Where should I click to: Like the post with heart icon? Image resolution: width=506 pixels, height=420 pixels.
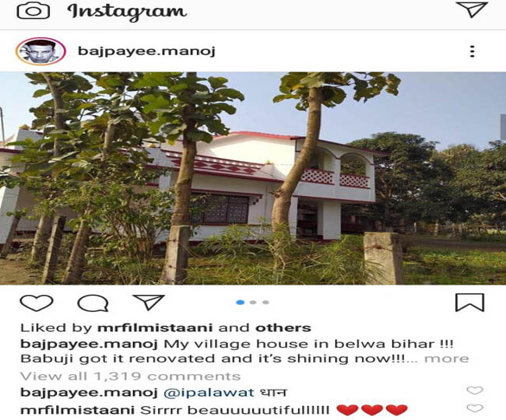[x=37, y=303]
